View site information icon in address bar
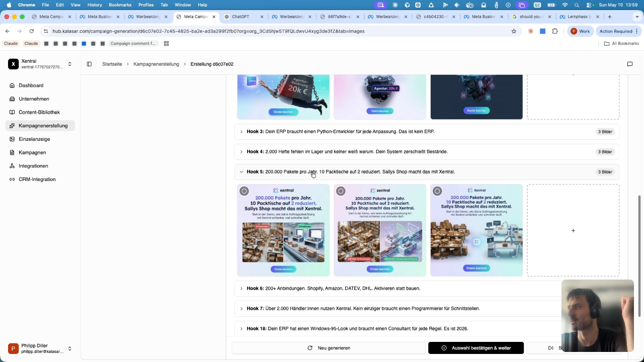 46,31
